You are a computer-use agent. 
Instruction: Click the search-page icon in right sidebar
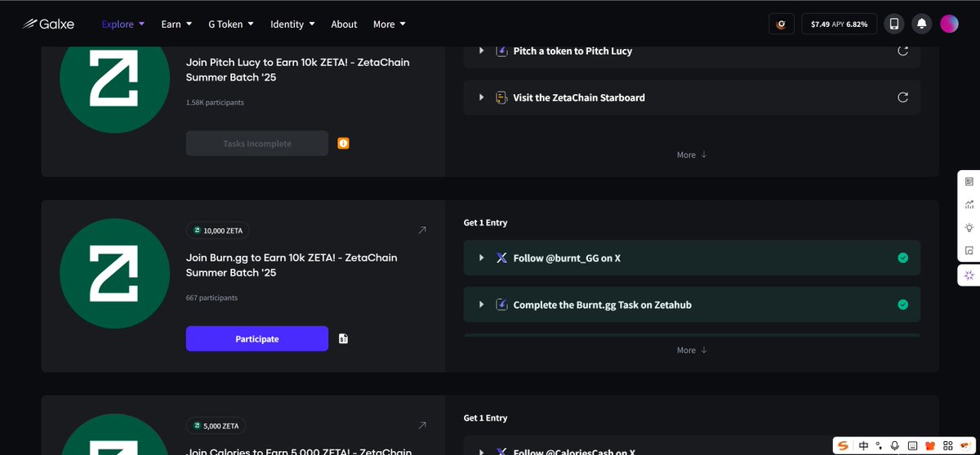click(969, 250)
